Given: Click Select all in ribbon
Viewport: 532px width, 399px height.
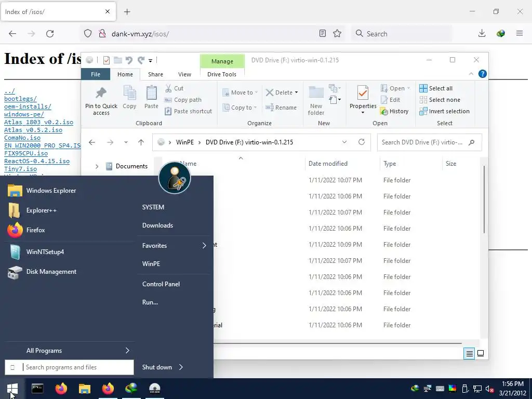Looking at the screenshot, I should coord(436,88).
